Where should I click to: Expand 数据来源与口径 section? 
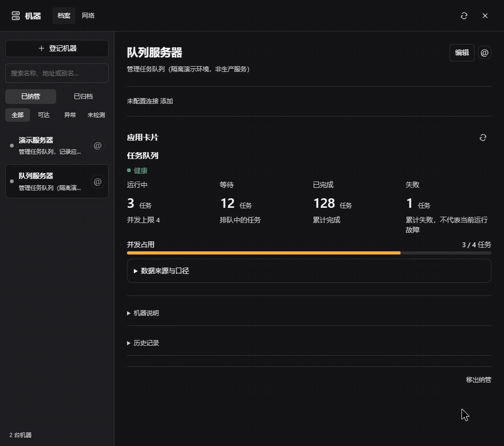tap(309, 271)
